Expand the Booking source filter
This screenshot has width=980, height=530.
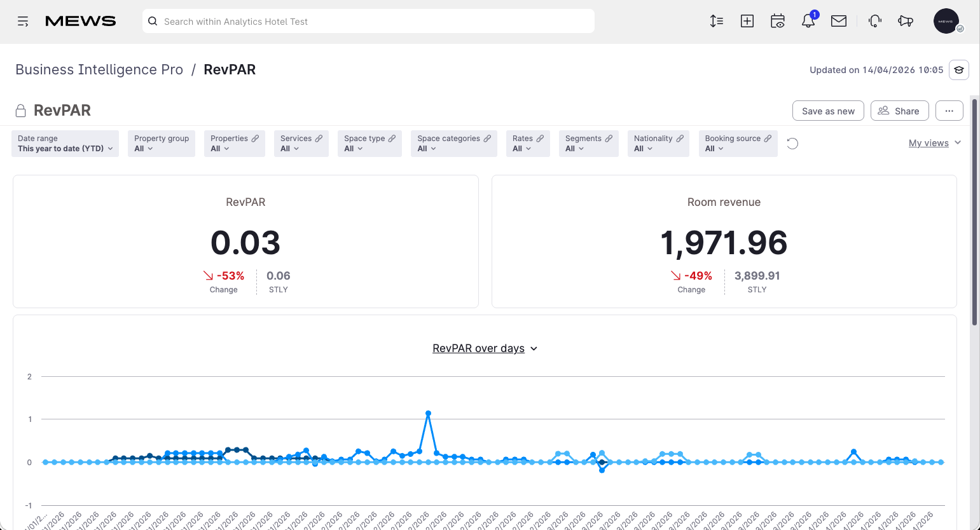(x=738, y=144)
